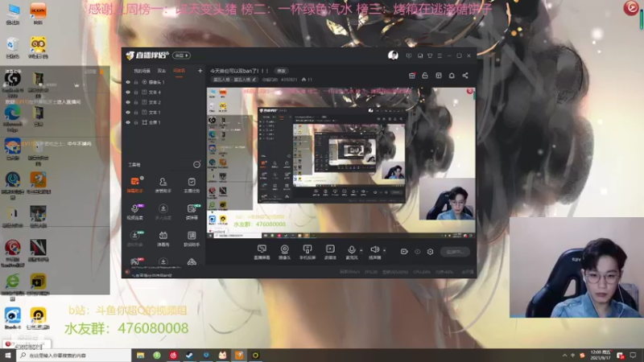
Task: Click the unlock padlock icon in top toolbar
Action: click(x=425, y=76)
